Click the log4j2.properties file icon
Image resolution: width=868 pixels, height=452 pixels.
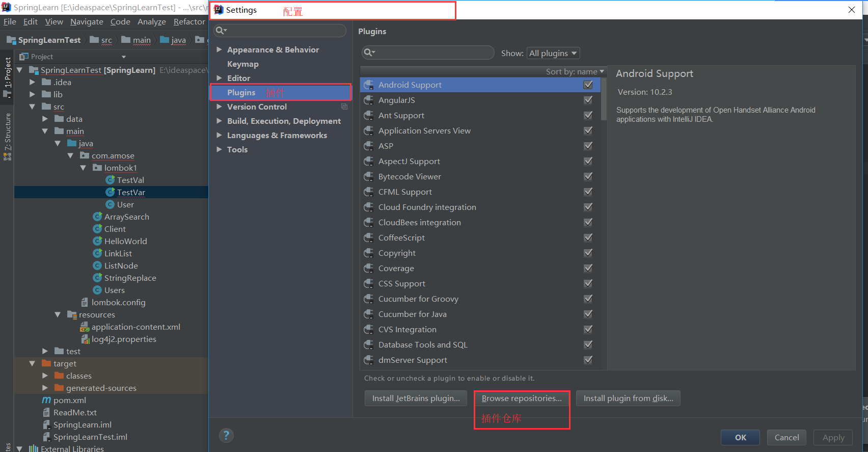(85, 339)
